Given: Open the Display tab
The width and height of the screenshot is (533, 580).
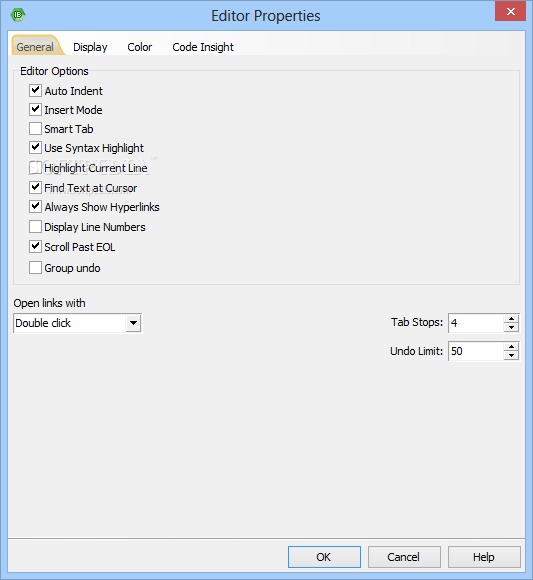Looking at the screenshot, I should [90, 47].
